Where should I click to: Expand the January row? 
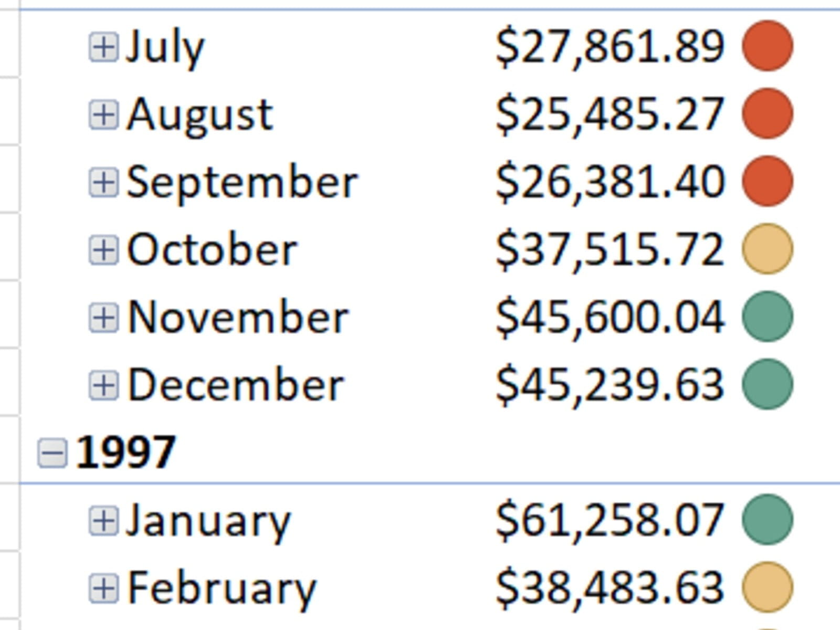tap(103, 521)
